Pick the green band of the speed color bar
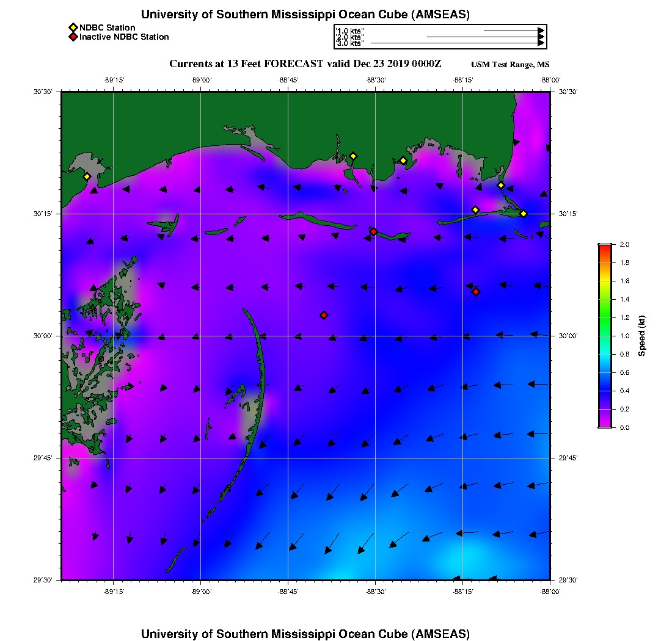This screenshot has width=672, height=641. coord(604,317)
